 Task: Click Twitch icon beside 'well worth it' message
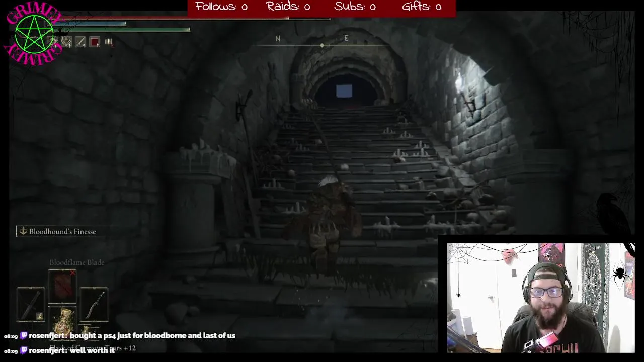[x=24, y=350]
